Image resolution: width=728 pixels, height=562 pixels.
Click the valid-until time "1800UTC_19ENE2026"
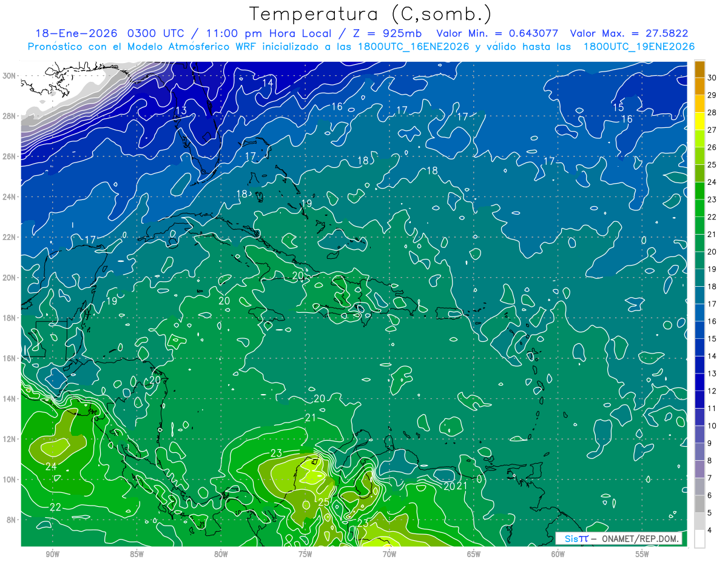[639, 47]
